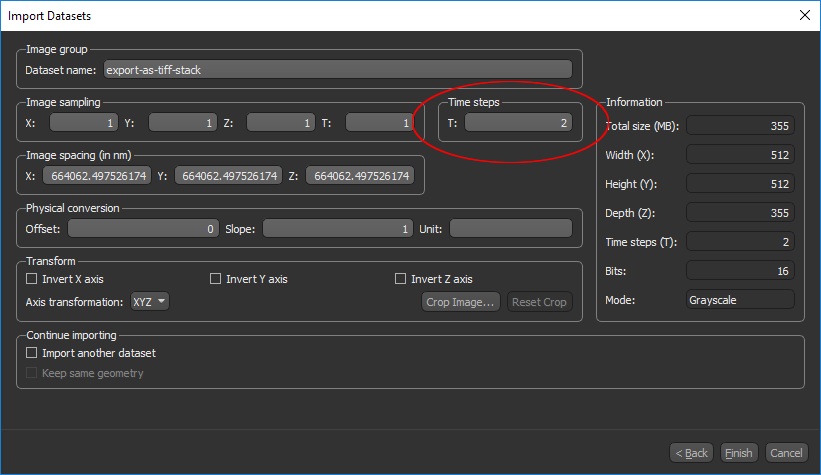Edit the Image spacing X value
The image size is (821, 475).
tap(97, 176)
